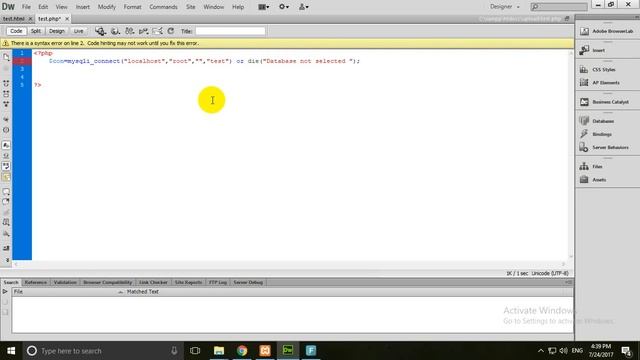
Task: Turn on Live view
Action: pos(78,31)
